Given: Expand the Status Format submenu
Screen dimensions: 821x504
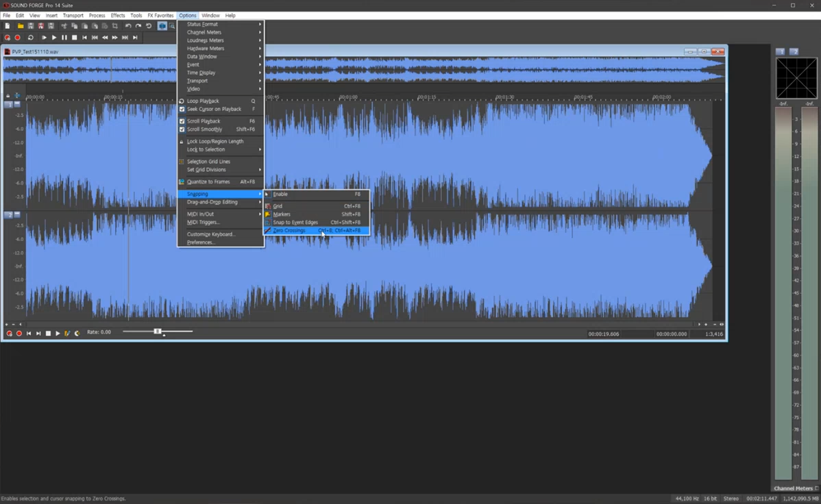Looking at the screenshot, I should pyautogui.click(x=220, y=24).
